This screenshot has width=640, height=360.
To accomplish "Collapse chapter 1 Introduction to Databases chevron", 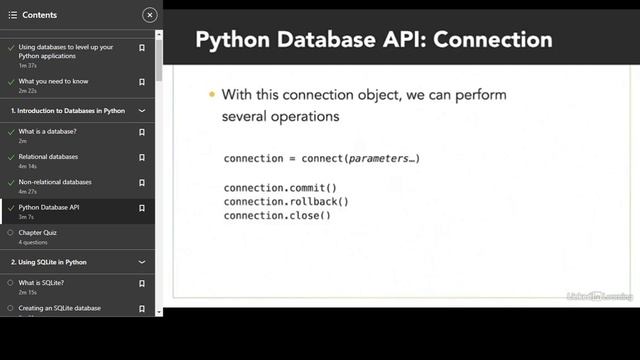I will (x=142, y=111).
